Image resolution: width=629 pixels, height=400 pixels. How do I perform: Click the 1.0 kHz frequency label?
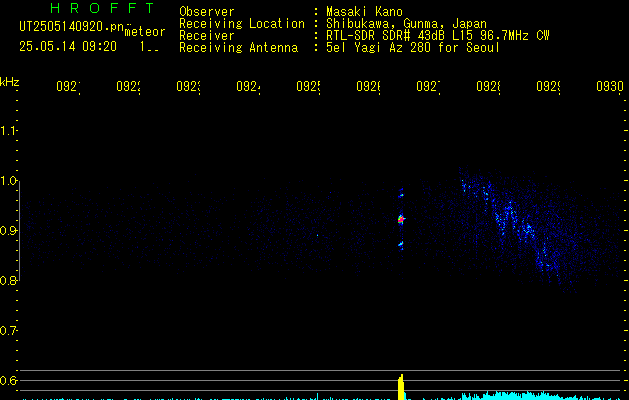click(x=8, y=181)
